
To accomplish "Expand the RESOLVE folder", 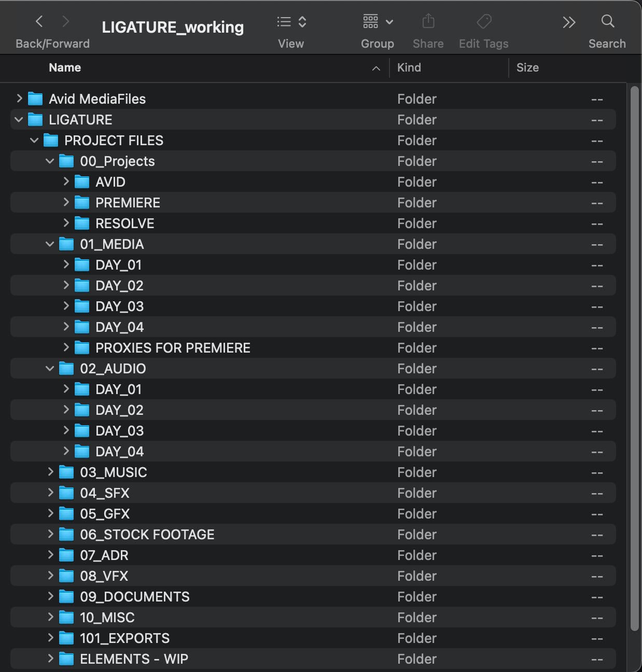I will click(x=66, y=222).
